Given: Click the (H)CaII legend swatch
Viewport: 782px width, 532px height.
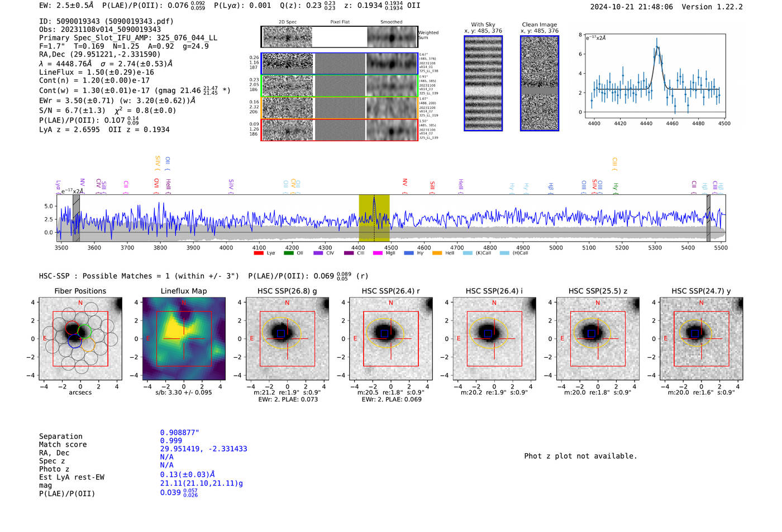Looking at the screenshot, I should (x=504, y=253).
